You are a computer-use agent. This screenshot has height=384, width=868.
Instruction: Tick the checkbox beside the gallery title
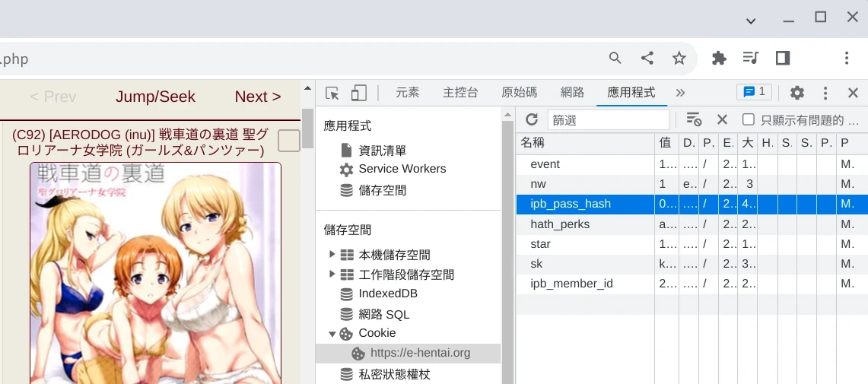click(289, 141)
